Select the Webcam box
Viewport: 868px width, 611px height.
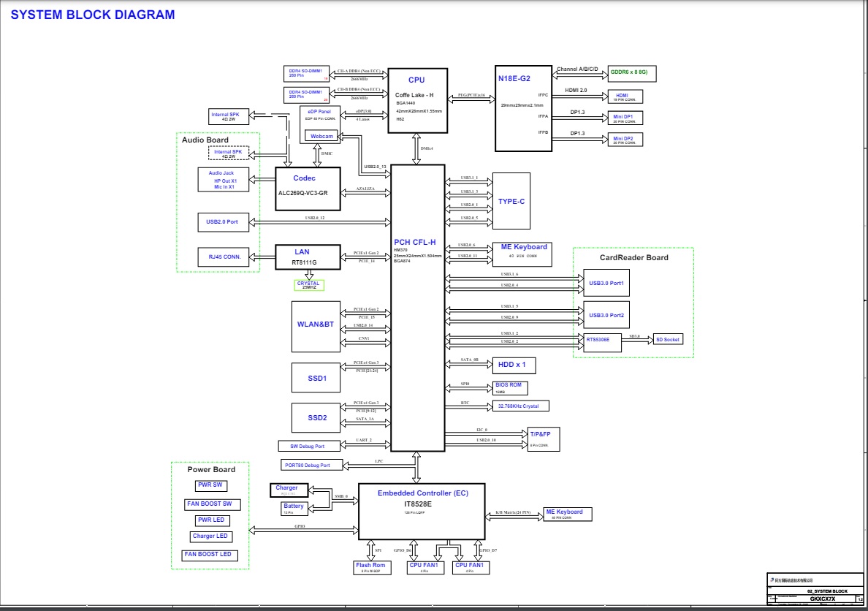(x=321, y=136)
